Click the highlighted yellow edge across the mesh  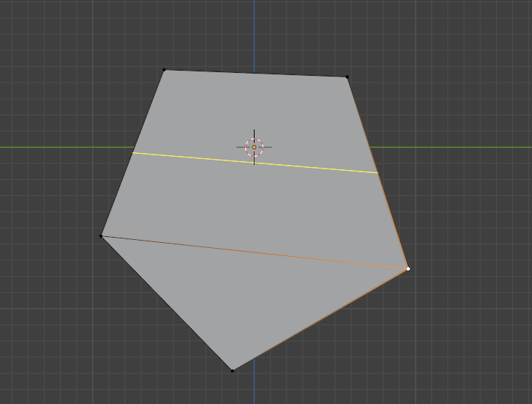pos(255,163)
